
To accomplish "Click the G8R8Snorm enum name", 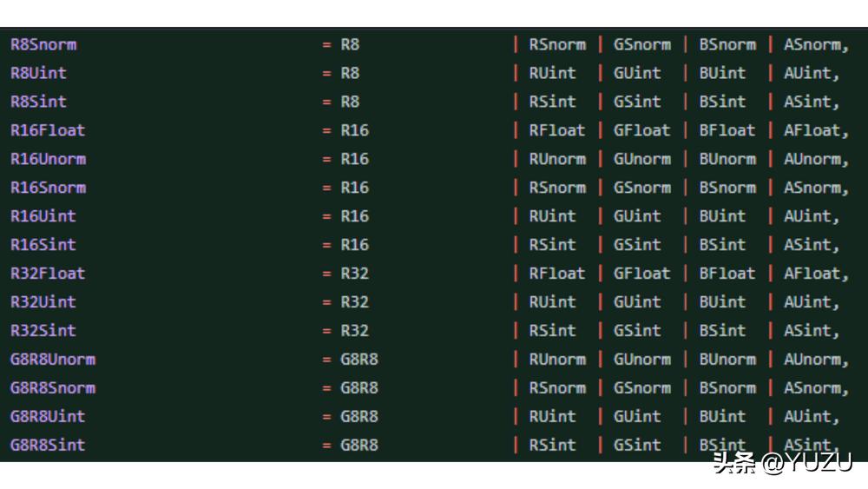I will (53, 388).
